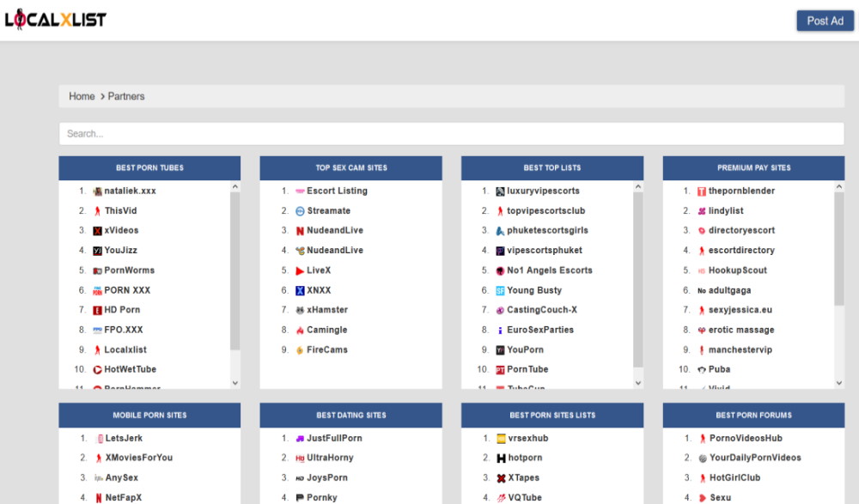Click the Best Porn Tubes list scrollbar down arrow
This screenshot has width=859, height=504.
(235, 383)
